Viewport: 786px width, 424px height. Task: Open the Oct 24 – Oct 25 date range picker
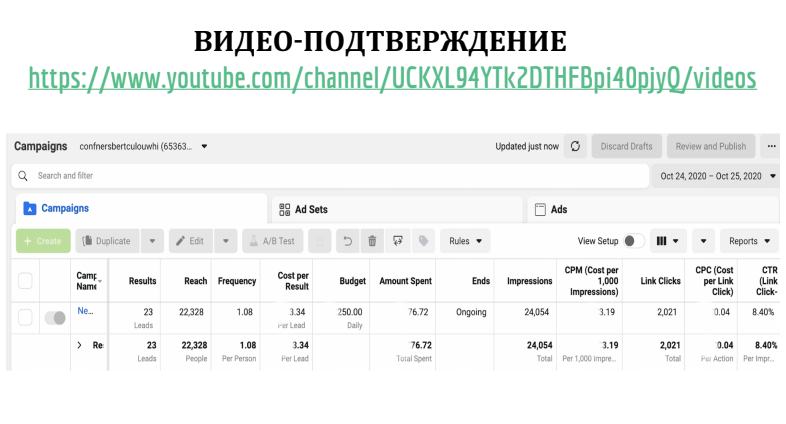[x=717, y=176]
